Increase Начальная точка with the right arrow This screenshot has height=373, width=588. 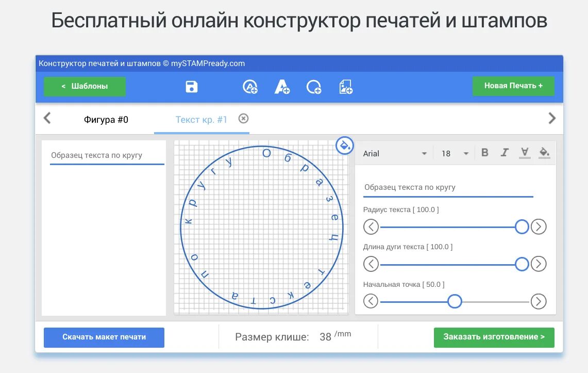(x=539, y=301)
